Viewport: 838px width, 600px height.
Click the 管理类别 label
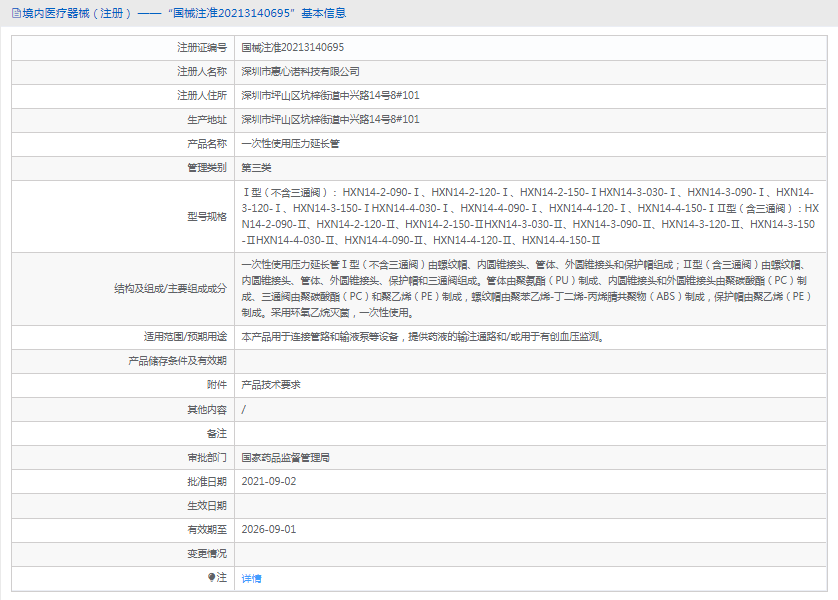207,168
